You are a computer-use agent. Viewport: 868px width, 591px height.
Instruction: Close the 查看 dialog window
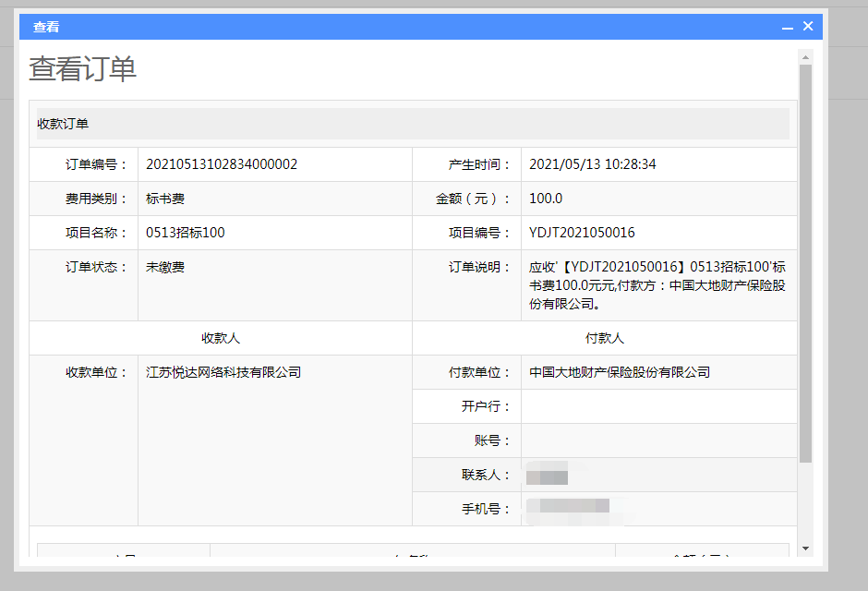(808, 27)
